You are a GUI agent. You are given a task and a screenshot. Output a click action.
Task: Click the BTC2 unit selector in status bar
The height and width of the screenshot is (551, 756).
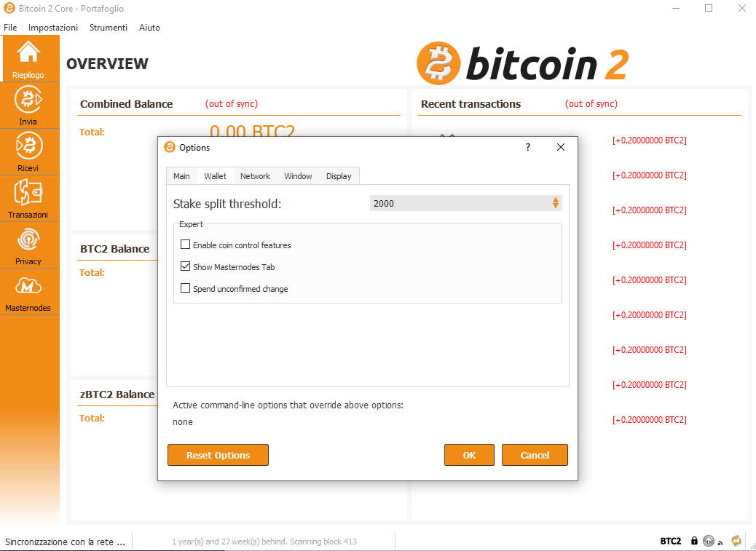[671, 542]
